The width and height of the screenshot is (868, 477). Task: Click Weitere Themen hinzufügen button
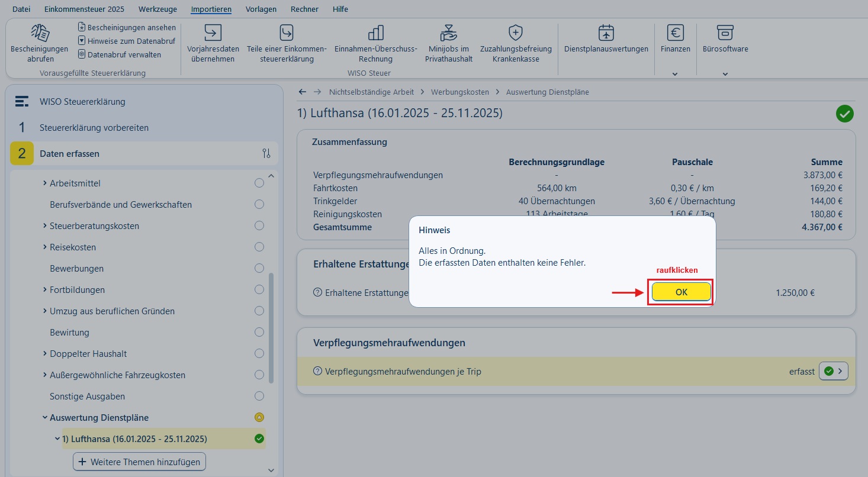[x=140, y=462]
